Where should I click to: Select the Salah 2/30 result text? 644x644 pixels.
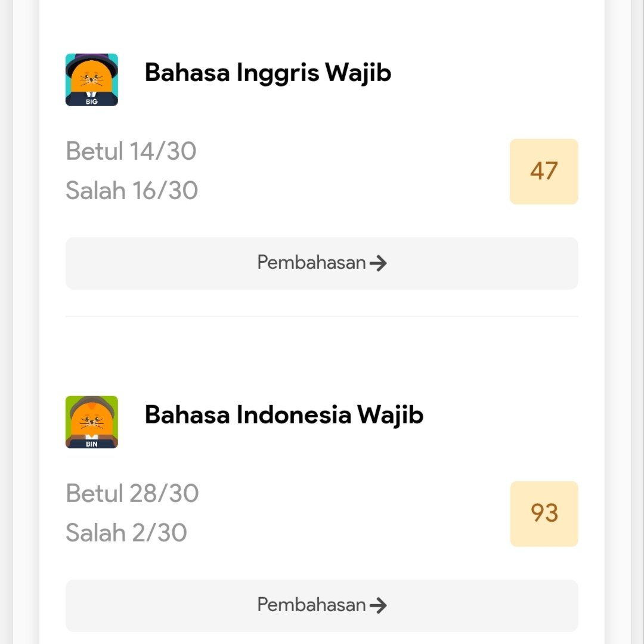click(x=126, y=532)
